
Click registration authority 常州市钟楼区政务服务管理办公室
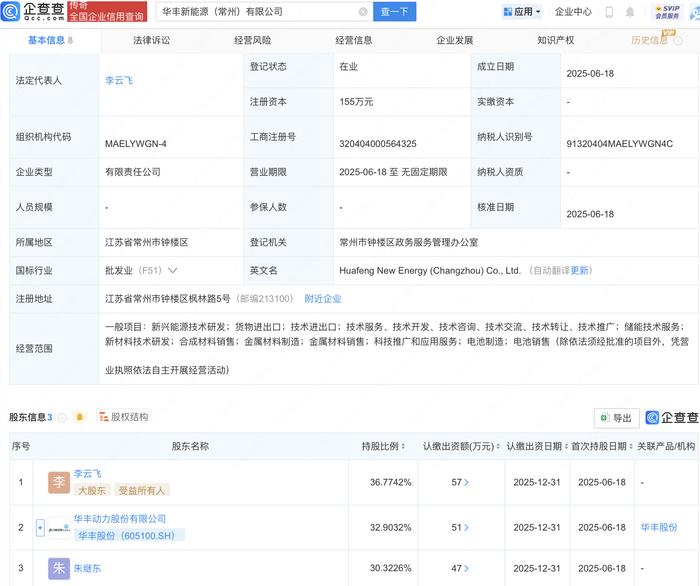click(x=409, y=243)
